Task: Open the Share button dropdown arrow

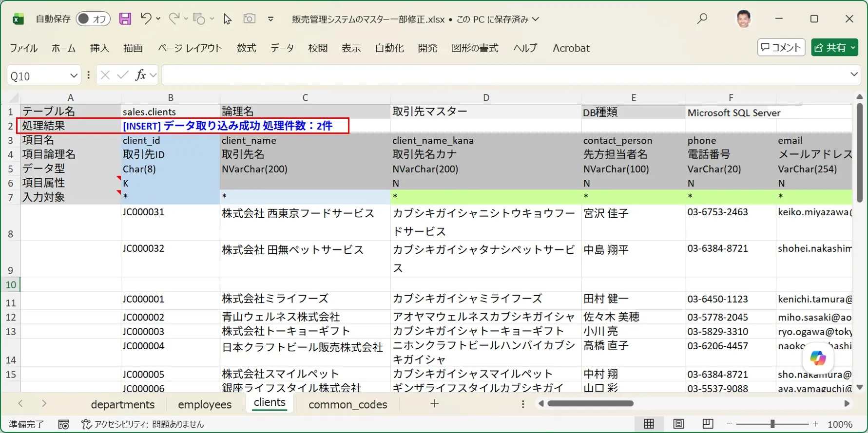Action: tap(853, 48)
